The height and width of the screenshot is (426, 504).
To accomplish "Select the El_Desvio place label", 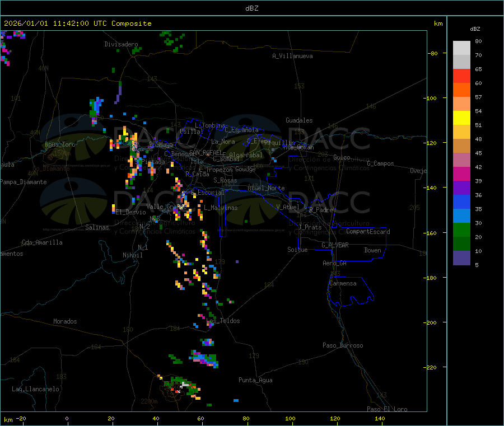I will click(131, 212).
